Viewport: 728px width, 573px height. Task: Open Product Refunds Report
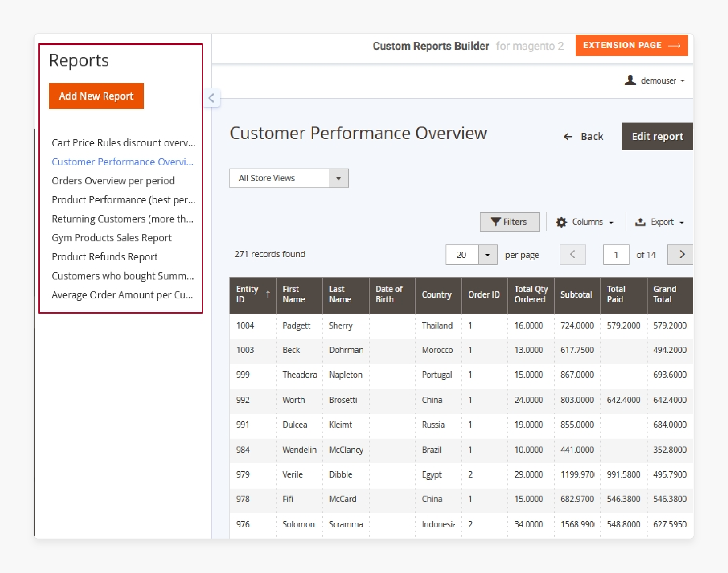(104, 257)
